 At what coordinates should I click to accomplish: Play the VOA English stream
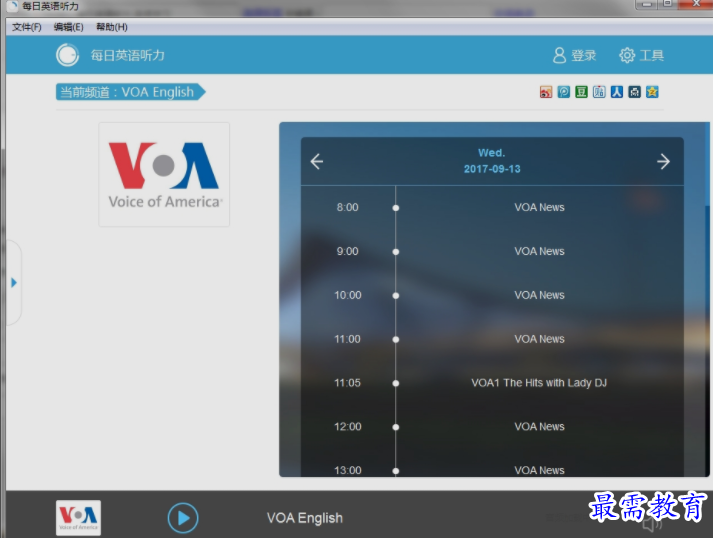tap(183, 518)
